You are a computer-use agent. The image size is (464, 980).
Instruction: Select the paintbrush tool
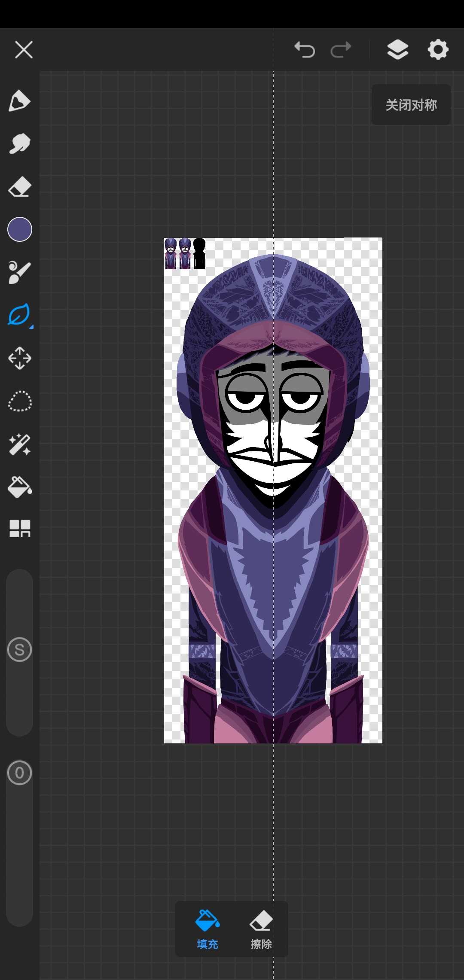tap(20, 272)
